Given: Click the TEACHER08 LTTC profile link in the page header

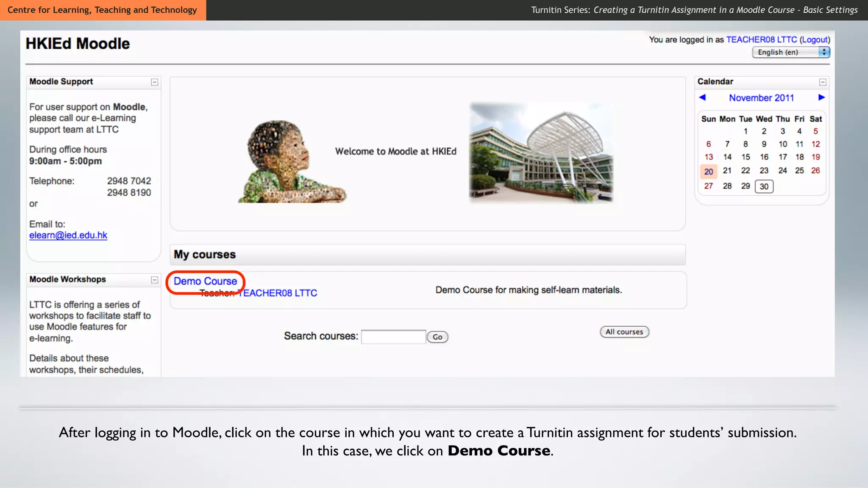Looking at the screenshot, I should point(761,40).
